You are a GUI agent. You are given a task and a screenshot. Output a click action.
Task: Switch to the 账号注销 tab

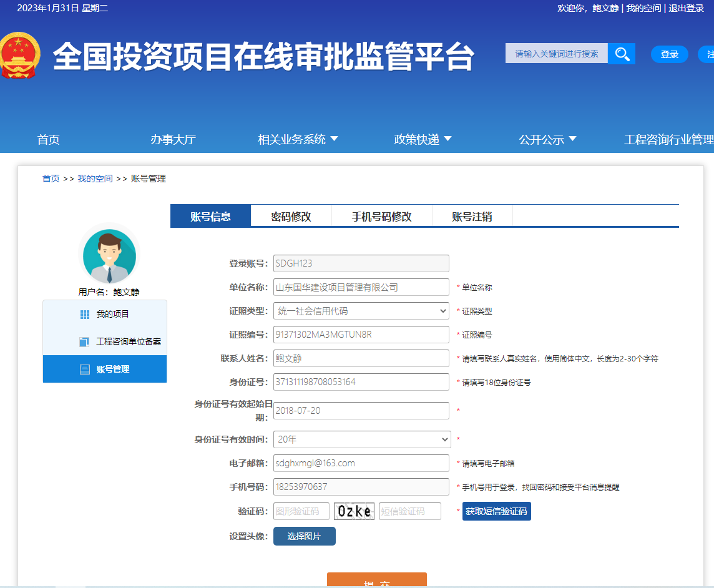[x=472, y=215]
